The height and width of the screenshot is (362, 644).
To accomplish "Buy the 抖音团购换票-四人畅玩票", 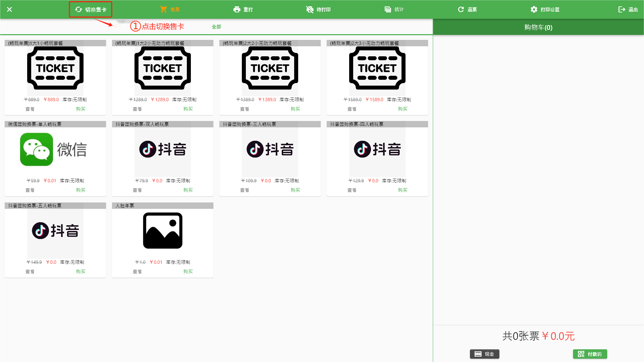I will click(x=402, y=190).
